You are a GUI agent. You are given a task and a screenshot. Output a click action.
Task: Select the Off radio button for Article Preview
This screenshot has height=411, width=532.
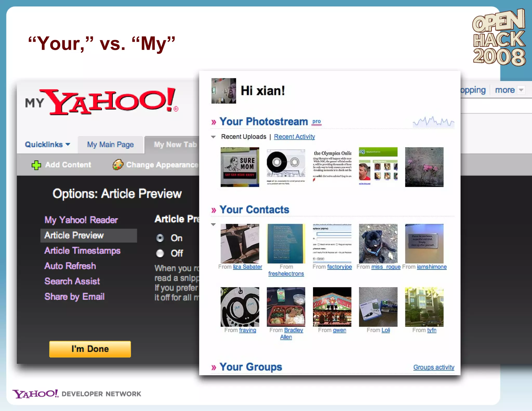tap(160, 253)
